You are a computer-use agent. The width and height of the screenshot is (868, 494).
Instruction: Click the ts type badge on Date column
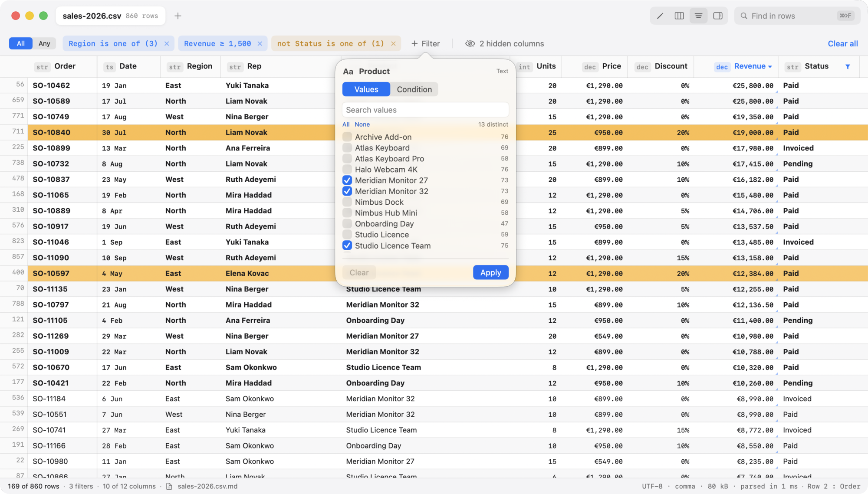point(109,67)
